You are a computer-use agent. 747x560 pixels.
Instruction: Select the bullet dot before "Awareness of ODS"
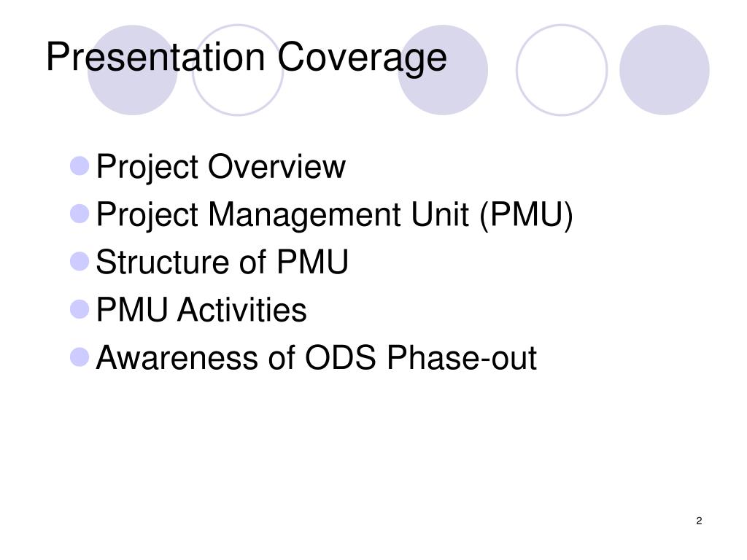coord(80,357)
